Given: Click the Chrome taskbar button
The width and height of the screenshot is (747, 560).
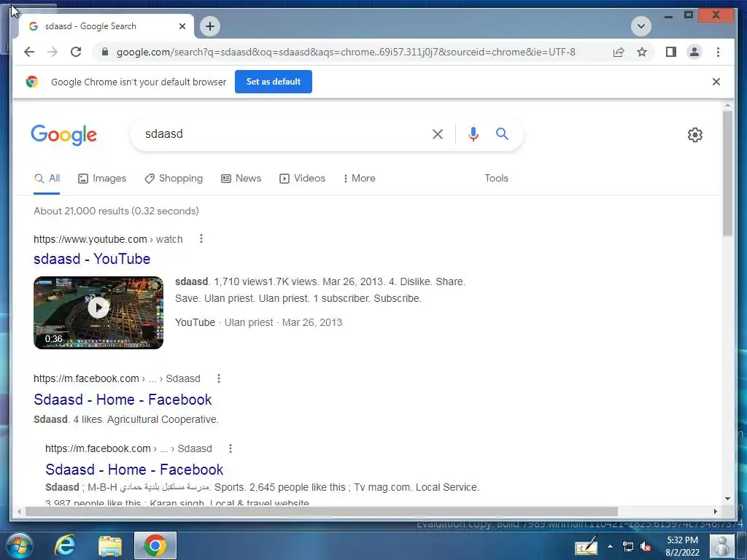Looking at the screenshot, I should pos(155,545).
